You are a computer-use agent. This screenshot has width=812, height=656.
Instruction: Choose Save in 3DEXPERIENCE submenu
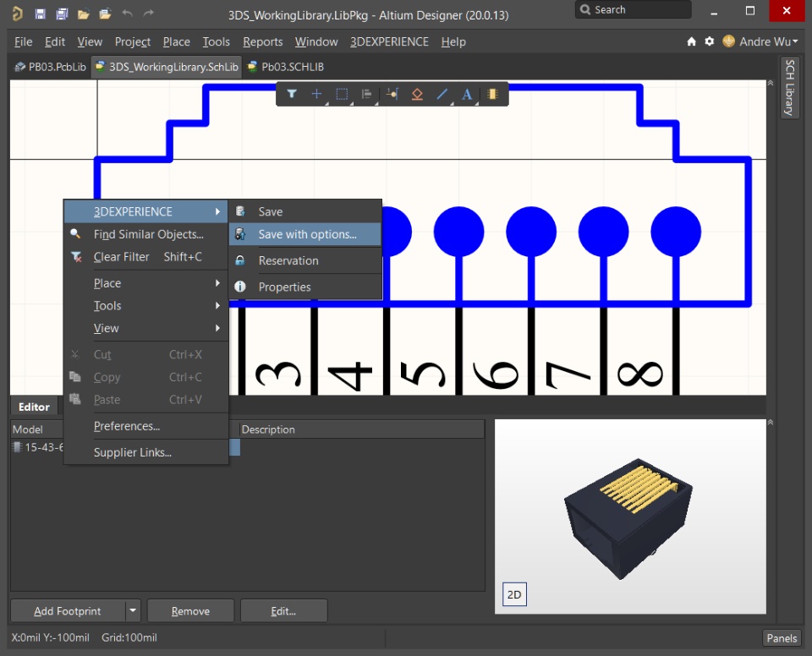[305, 211]
